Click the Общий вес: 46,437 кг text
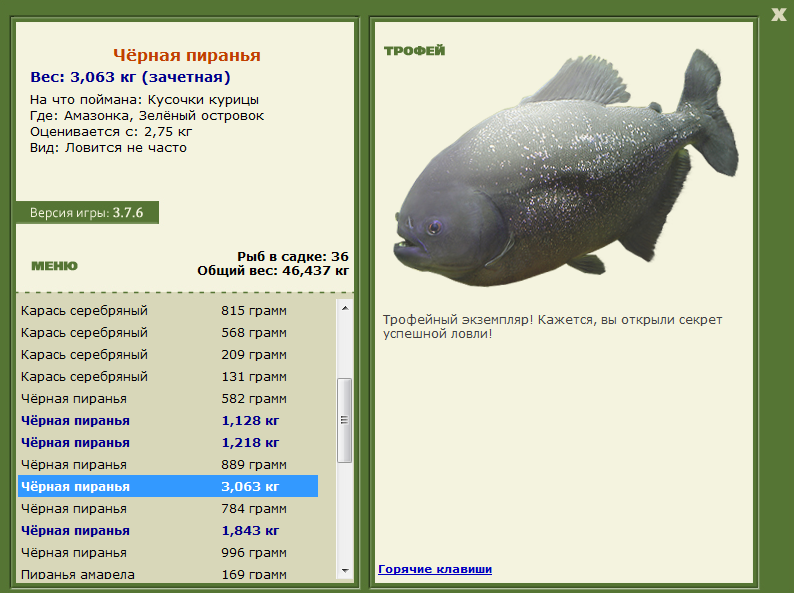 pos(273,271)
